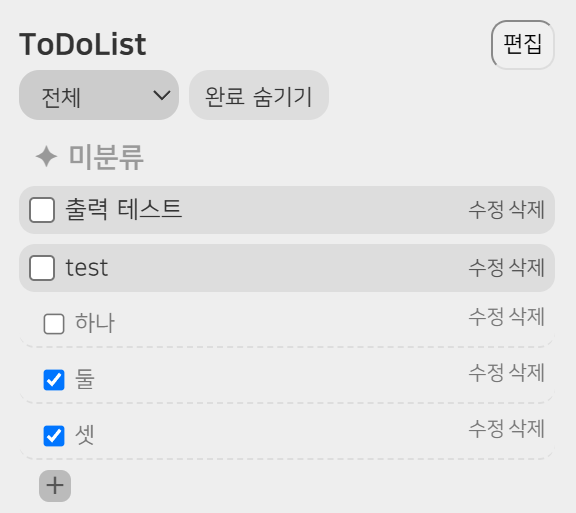Uncheck the 셋 checkbox
This screenshot has width=576, height=513.
[54, 436]
